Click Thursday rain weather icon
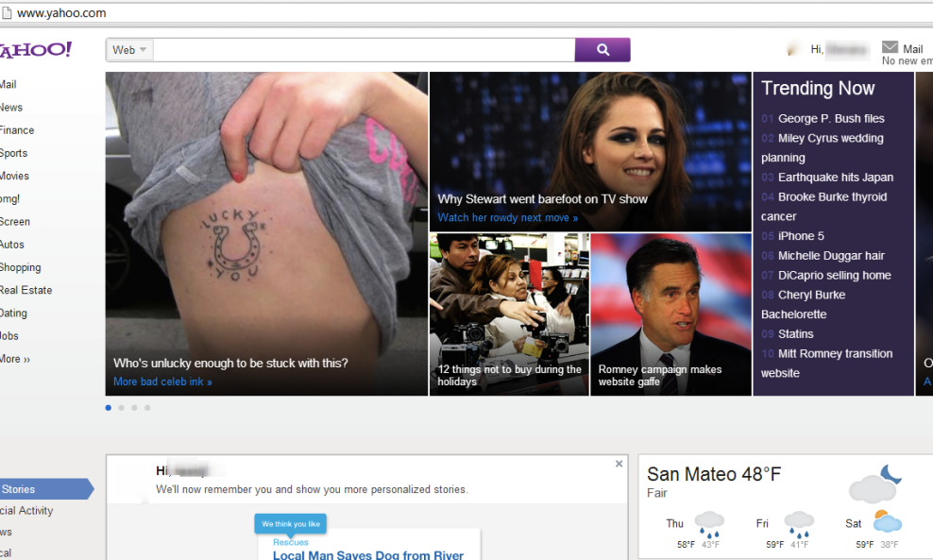 [709, 524]
